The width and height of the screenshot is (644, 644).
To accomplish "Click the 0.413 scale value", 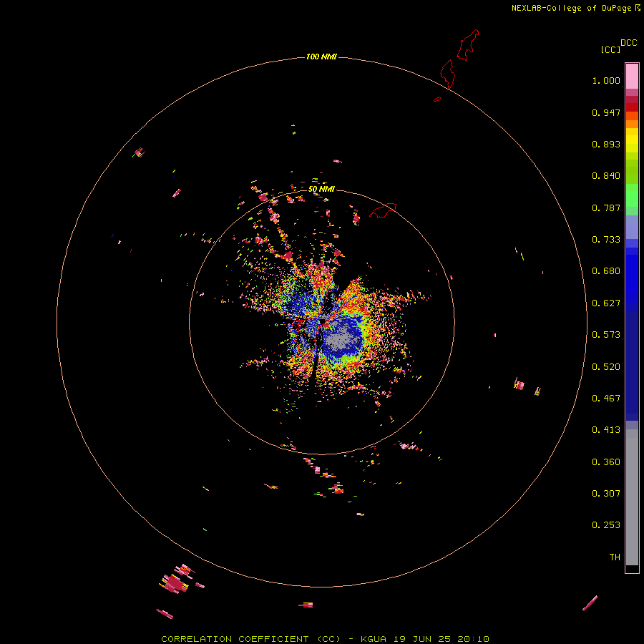I will pyautogui.click(x=606, y=430).
